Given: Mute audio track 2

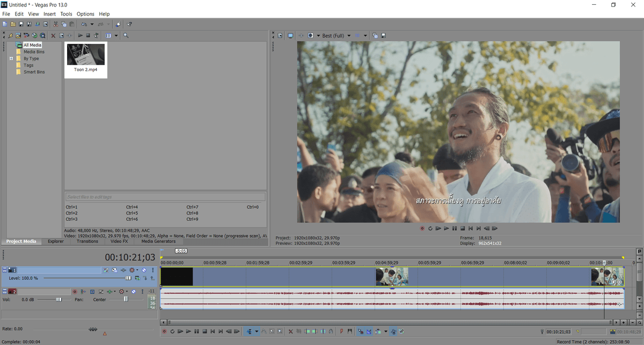Looking at the screenshot, I should pos(134,292).
